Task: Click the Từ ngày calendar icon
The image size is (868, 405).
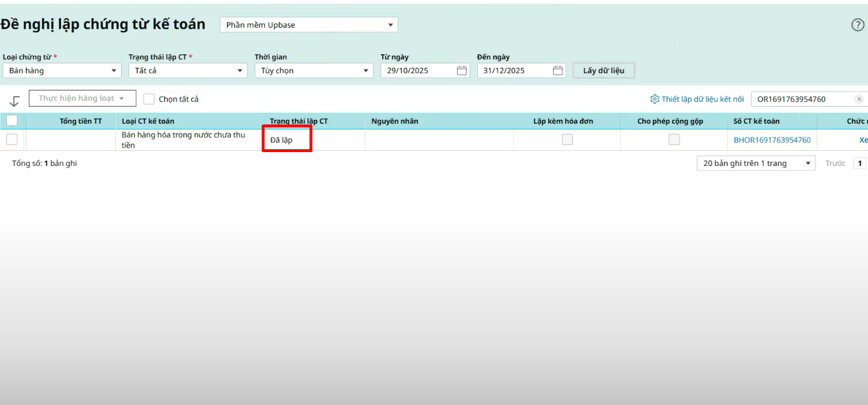Action: click(x=461, y=70)
